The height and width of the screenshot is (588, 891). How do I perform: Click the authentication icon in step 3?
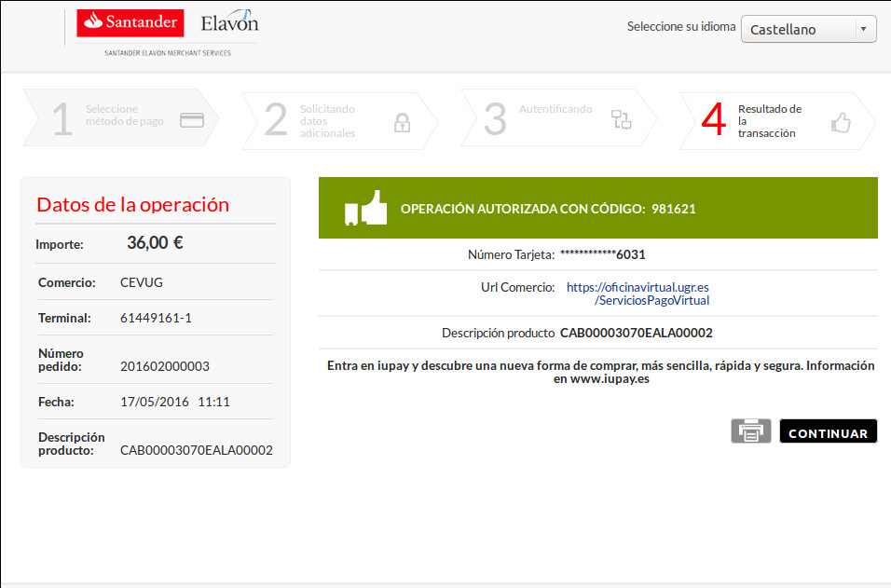[621, 119]
